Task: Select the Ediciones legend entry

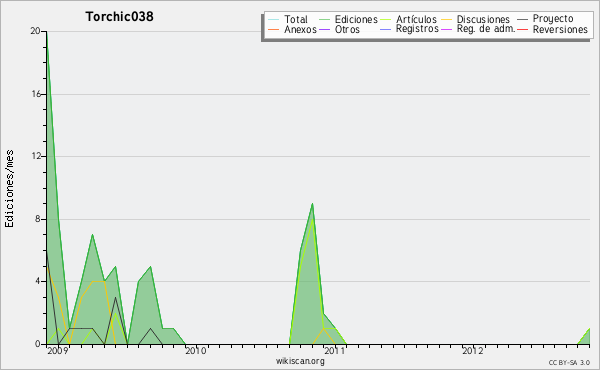Action: tap(356, 19)
